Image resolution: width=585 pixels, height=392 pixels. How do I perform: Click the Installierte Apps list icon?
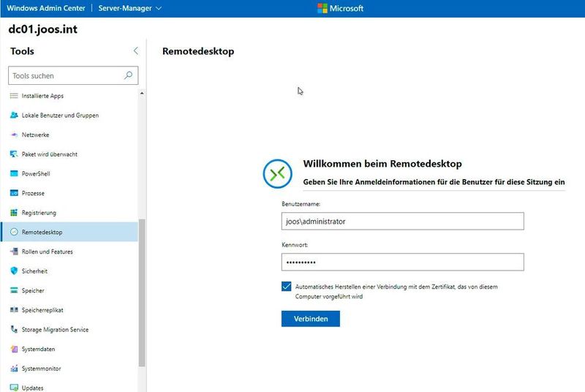(14, 96)
